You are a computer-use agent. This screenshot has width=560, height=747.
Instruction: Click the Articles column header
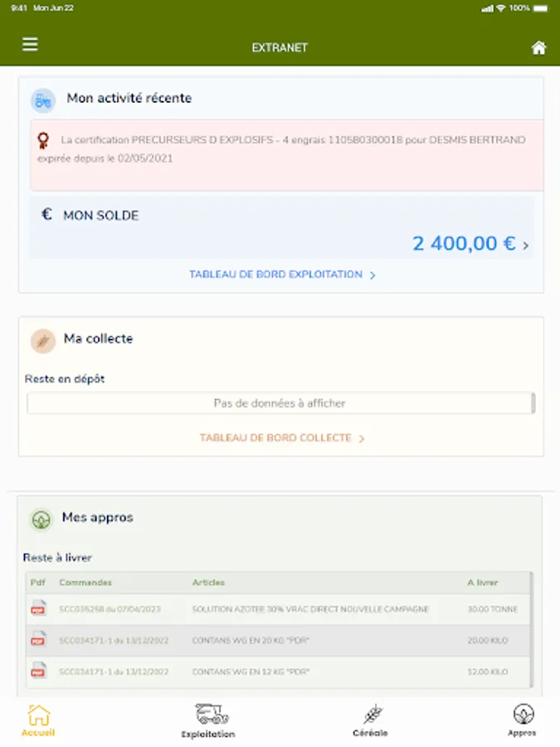[x=208, y=583]
